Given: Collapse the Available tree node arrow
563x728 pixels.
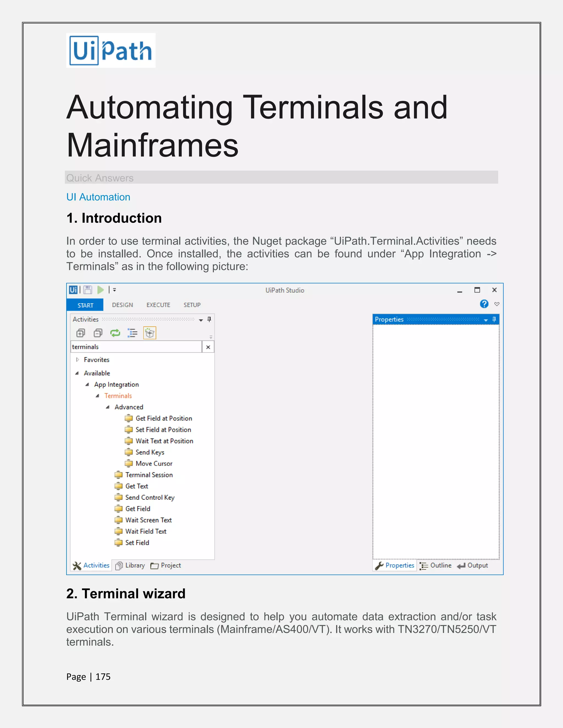Looking at the screenshot, I should (77, 373).
